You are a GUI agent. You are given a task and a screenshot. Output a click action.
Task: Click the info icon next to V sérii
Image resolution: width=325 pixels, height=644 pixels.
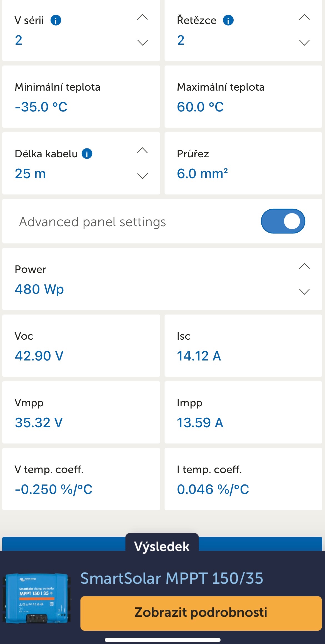point(56,20)
